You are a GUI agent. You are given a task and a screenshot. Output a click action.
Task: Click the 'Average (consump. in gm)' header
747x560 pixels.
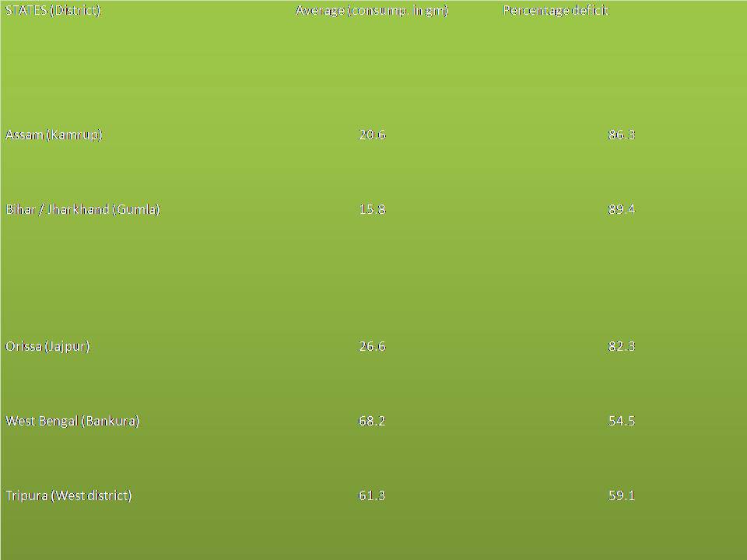click(372, 10)
